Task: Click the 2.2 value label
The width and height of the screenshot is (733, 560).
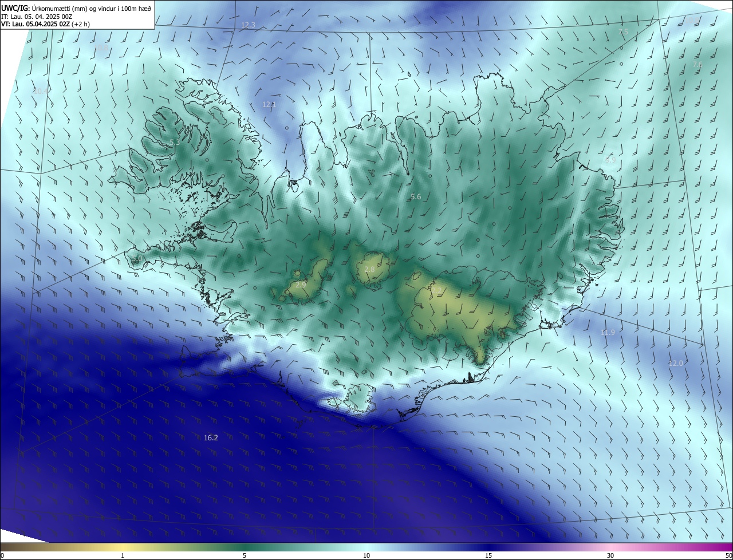Action: 438,291
